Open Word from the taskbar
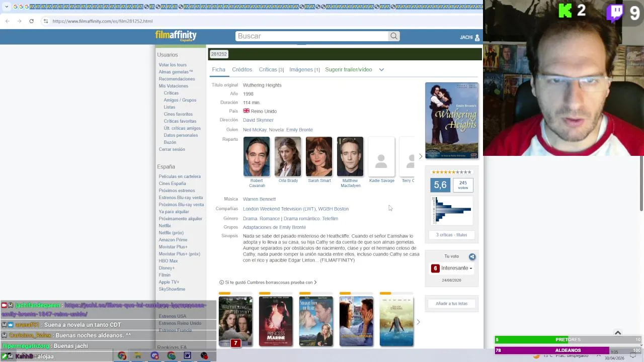This screenshot has width=644, height=362. (x=187, y=356)
